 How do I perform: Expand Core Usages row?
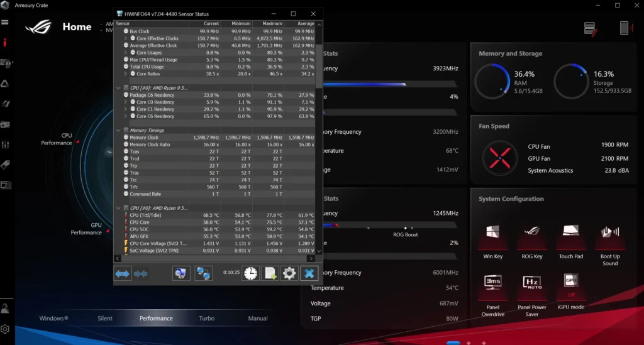(126, 53)
